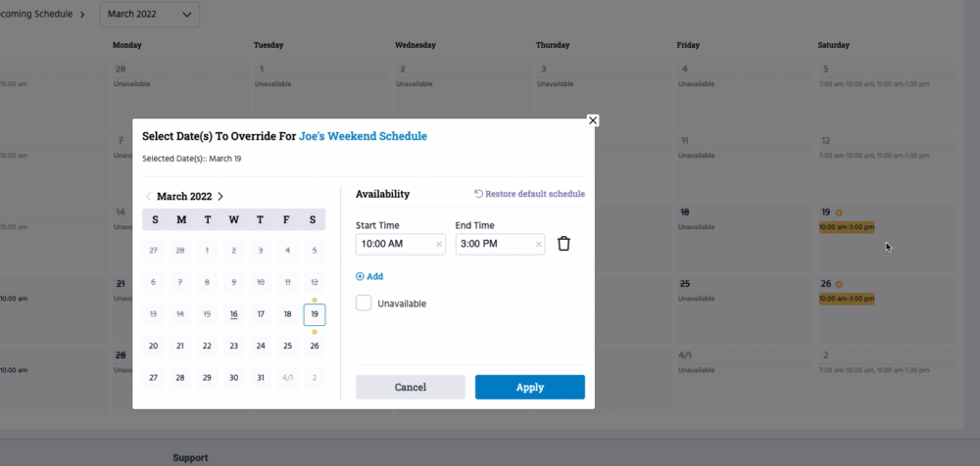Click the override indicator dot beside Saturday 19

839,212
